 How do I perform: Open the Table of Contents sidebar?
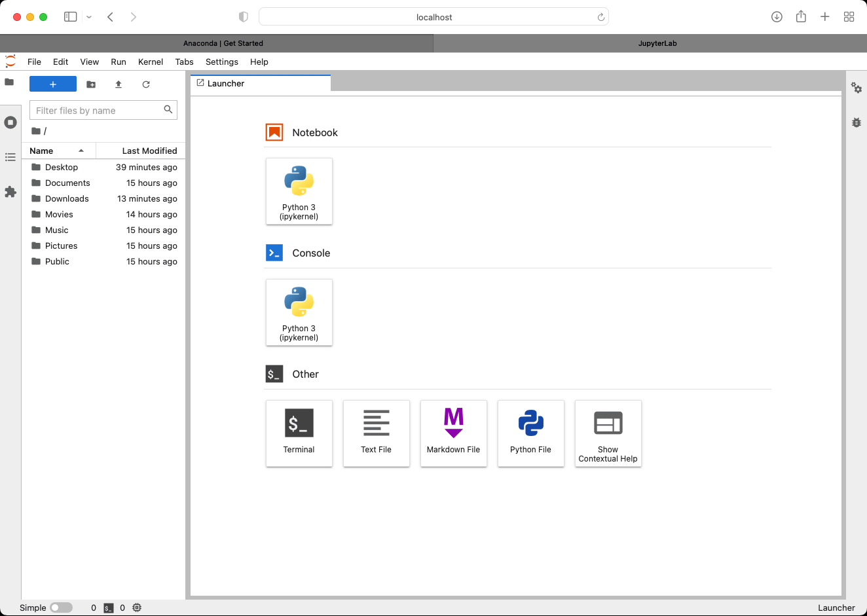click(x=10, y=157)
